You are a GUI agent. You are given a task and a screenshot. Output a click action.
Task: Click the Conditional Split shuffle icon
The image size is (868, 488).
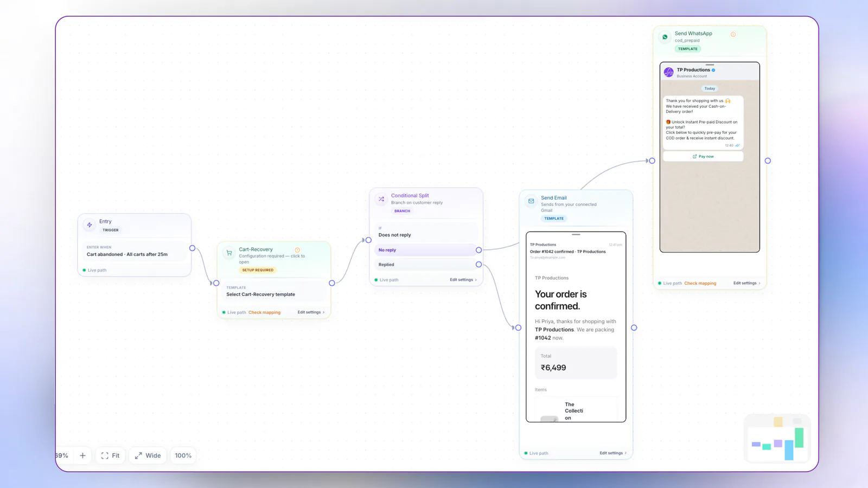[381, 199]
